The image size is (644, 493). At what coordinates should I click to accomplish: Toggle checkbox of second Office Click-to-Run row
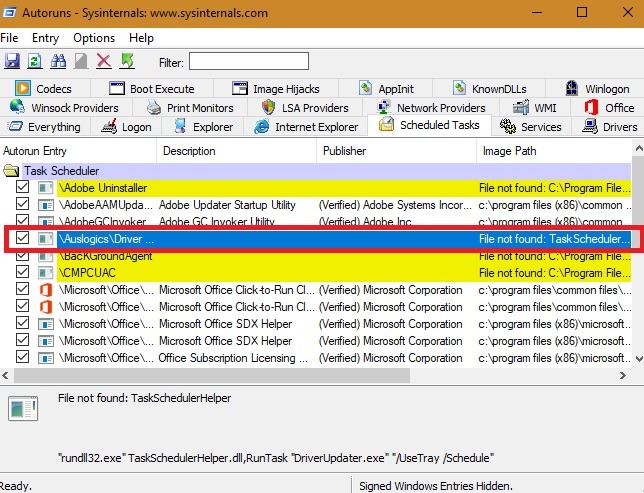pos(23,306)
